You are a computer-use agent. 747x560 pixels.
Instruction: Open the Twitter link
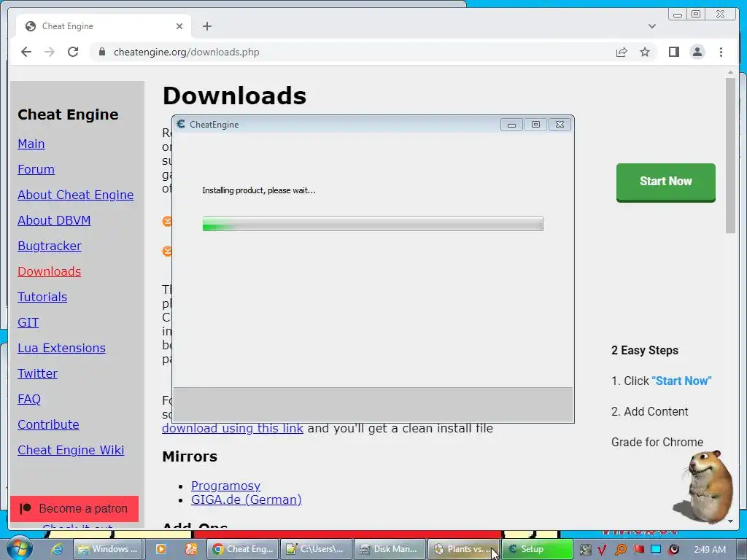tap(37, 373)
